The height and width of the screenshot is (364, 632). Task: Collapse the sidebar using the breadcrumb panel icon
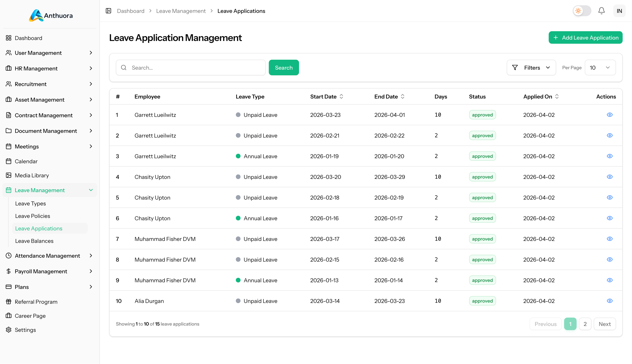(108, 11)
